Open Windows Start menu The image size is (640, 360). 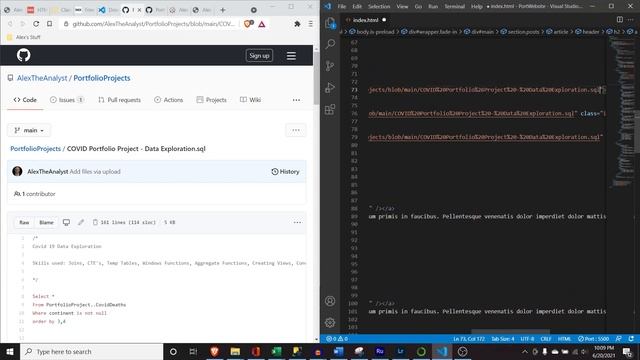[10, 351]
